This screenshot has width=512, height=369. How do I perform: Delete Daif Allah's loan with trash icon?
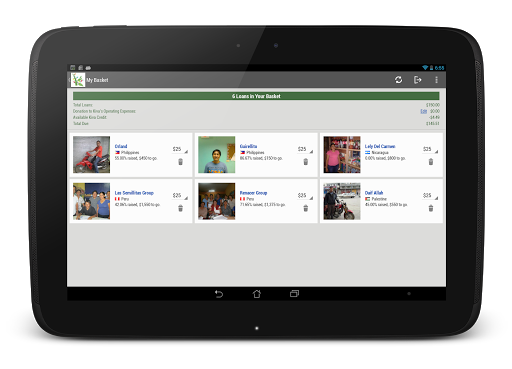point(431,208)
